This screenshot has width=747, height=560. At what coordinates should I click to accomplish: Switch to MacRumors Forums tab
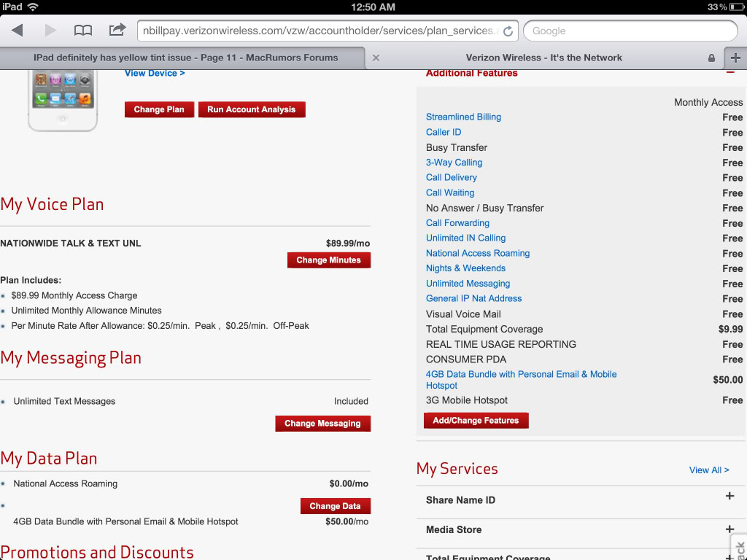pos(185,58)
